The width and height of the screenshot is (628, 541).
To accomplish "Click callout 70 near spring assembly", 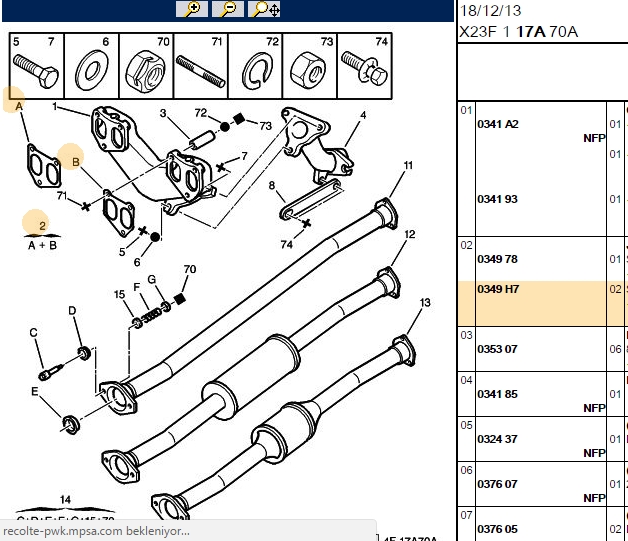I will (x=190, y=269).
